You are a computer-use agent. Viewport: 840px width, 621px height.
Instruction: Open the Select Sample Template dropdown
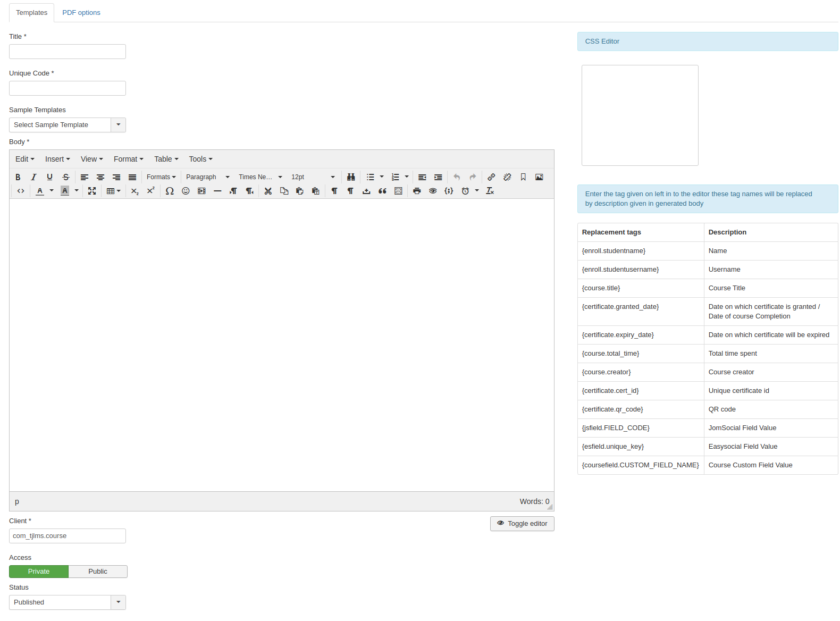coord(67,125)
